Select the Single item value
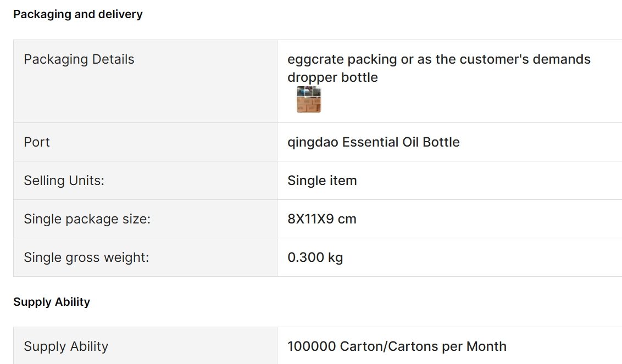Image resolution: width=622 pixels, height=364 pixels. (322, 181)
